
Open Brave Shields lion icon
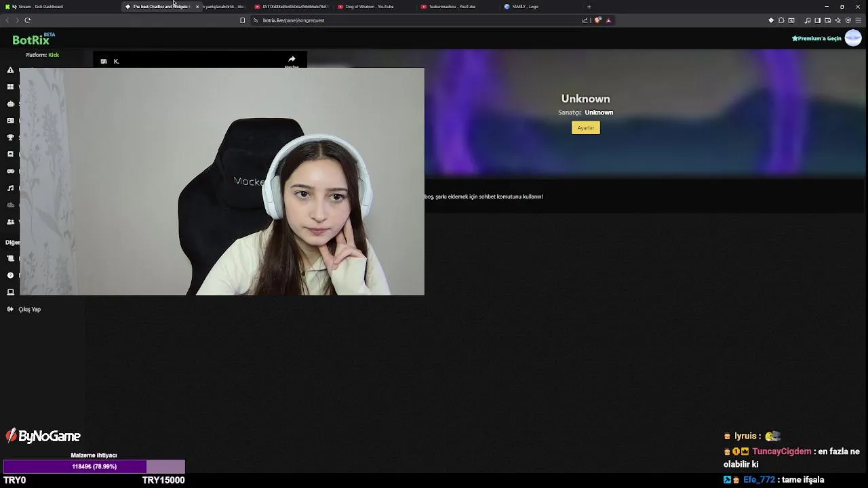pos(597,20)
